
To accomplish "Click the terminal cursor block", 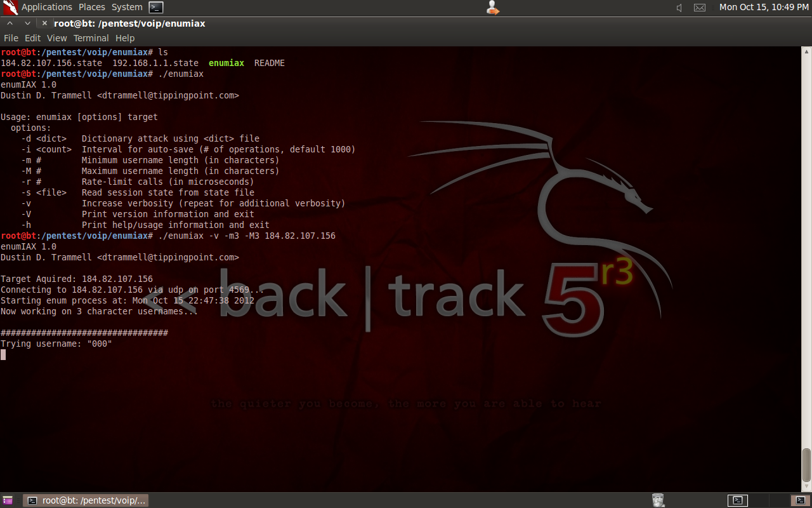I will [3, 355].
